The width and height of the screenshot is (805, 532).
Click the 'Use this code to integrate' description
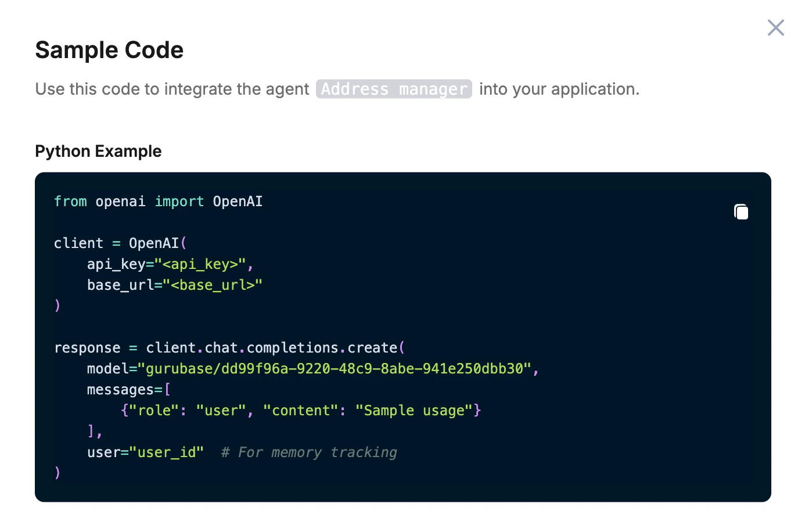(x=337, y=89)
